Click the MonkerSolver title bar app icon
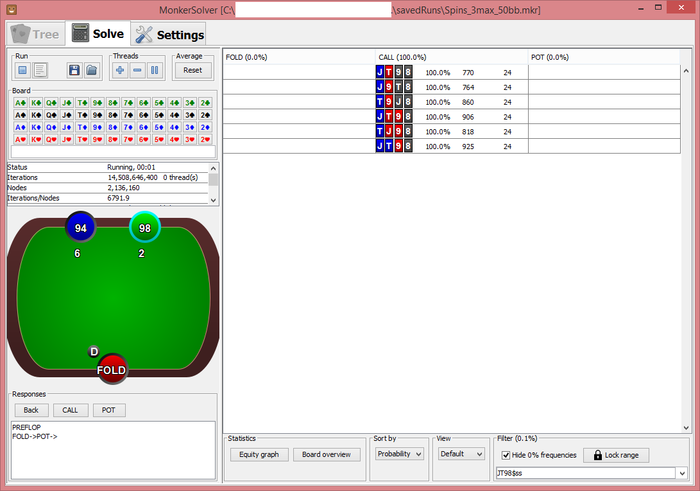 click(12, 9)
